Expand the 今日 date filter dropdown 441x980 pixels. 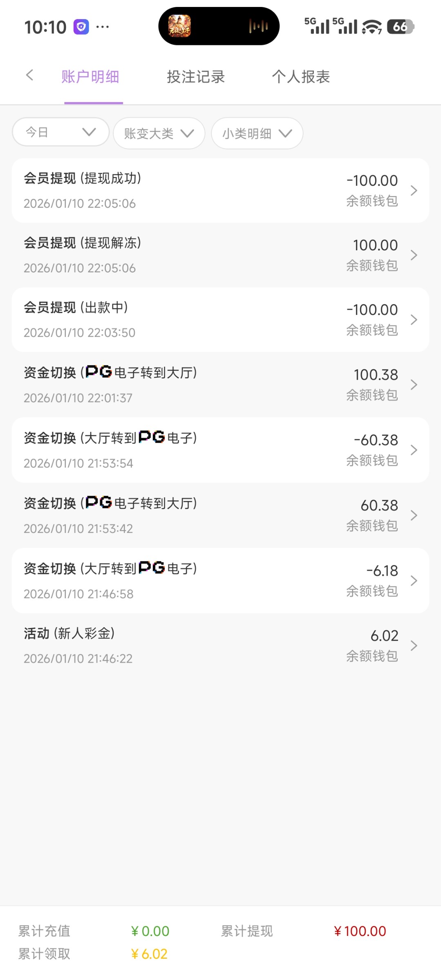60,132
